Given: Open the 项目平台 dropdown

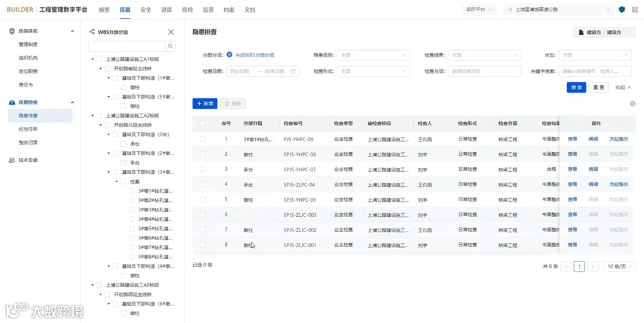Looking at the screenshot, I should coord(479,10).
